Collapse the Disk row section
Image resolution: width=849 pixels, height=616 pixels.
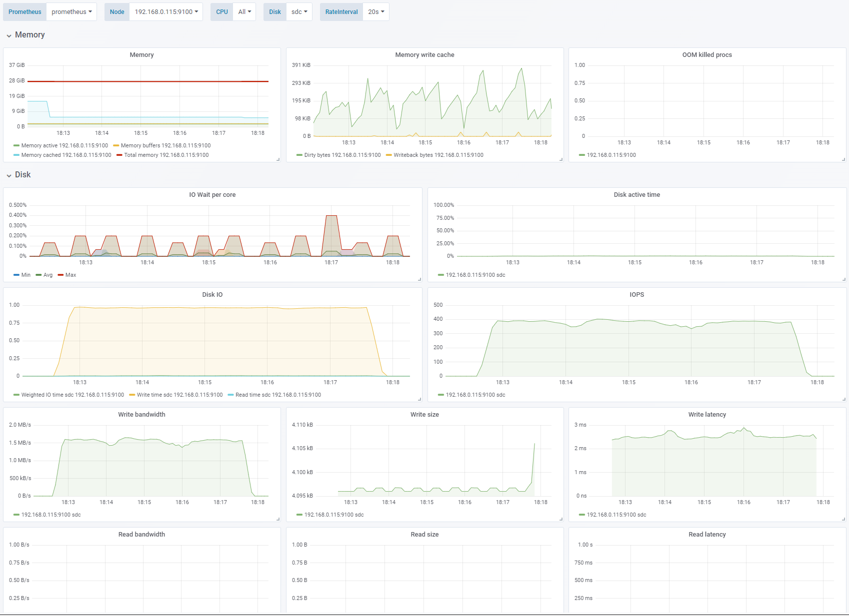pyautogui.click(x=18, y=175)
